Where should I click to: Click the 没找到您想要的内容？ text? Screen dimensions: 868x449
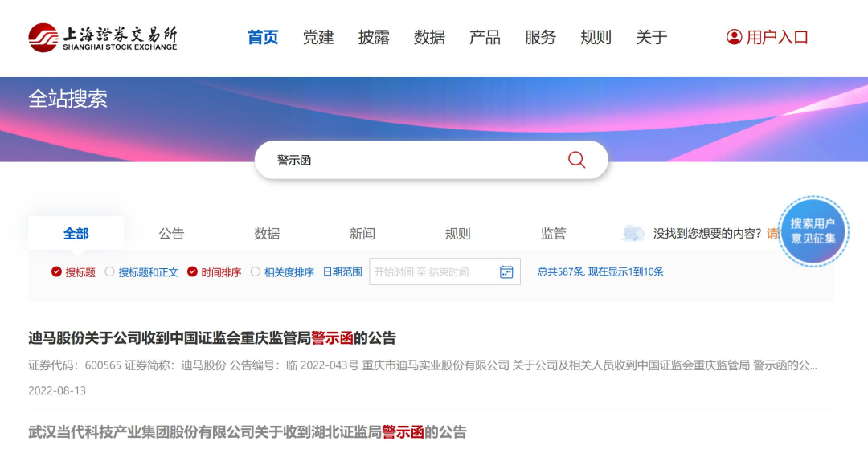(707, 234)
